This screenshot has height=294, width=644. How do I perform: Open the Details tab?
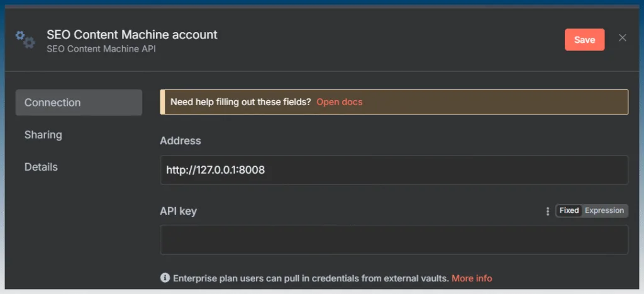coord(41,167)
